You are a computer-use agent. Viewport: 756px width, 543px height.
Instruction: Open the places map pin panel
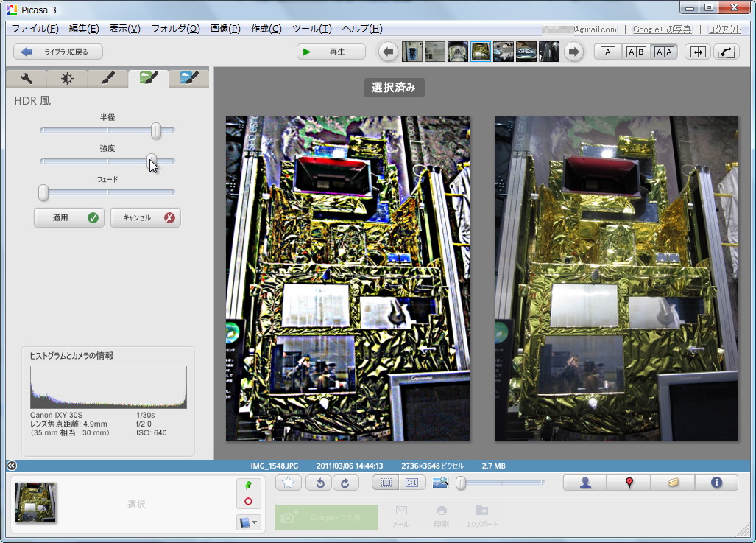point(629,483)
